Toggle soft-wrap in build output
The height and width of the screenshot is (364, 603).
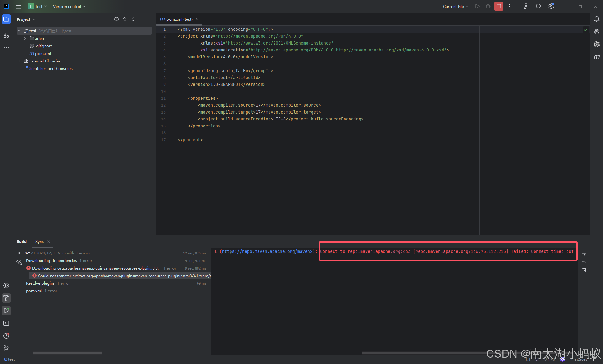click(584, 254)
